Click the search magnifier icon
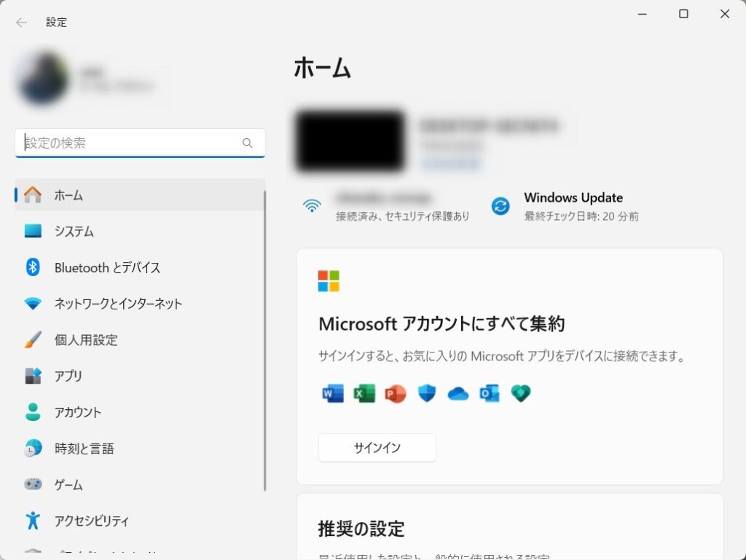The height and width of the screenshot is (560, 746). click(x=248, y=143)
